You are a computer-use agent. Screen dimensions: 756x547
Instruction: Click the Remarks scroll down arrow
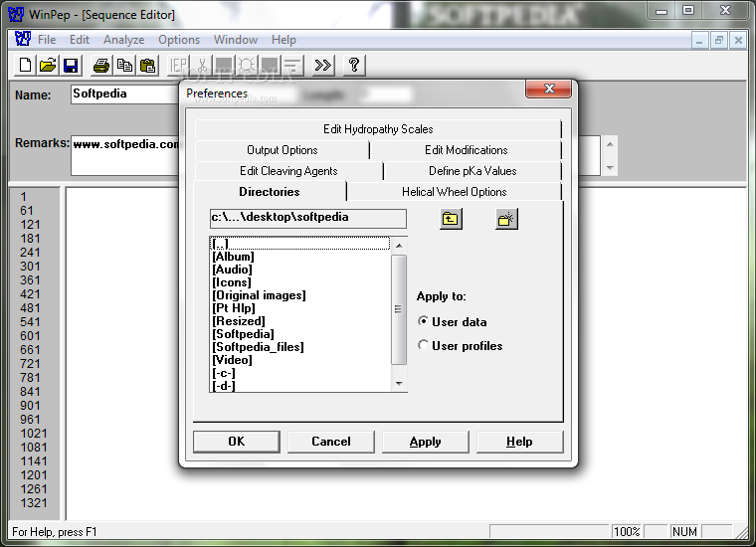tap(610, 168)
